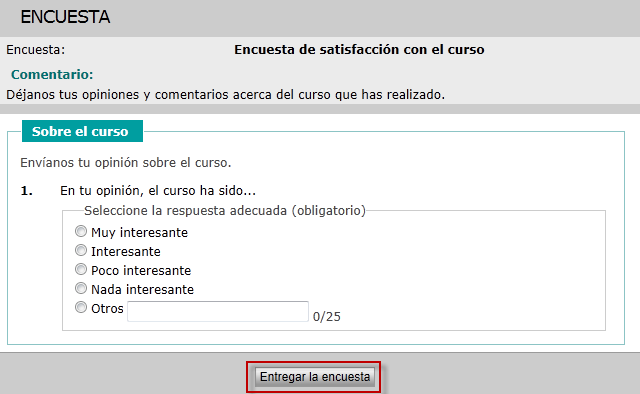
Task: Click the 'Déjanos tus opiniones' comment sentence
Action: [225, 95]
